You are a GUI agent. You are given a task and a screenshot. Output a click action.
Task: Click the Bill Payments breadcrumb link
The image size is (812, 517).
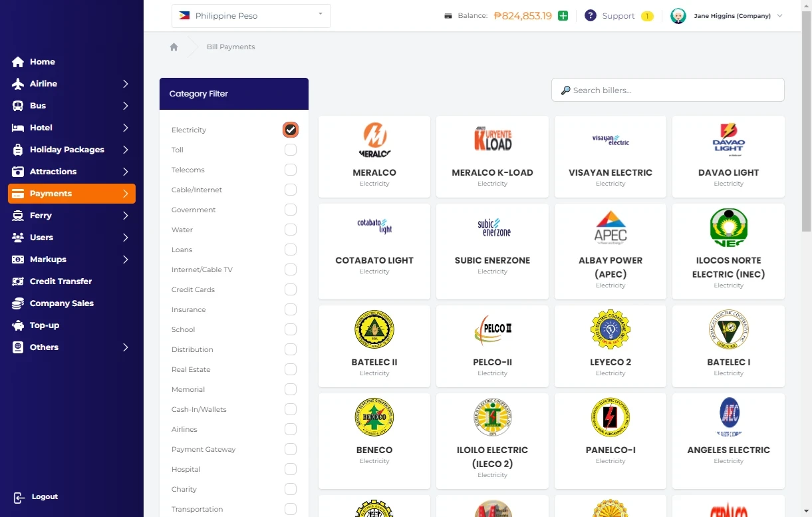click(231, 47)
